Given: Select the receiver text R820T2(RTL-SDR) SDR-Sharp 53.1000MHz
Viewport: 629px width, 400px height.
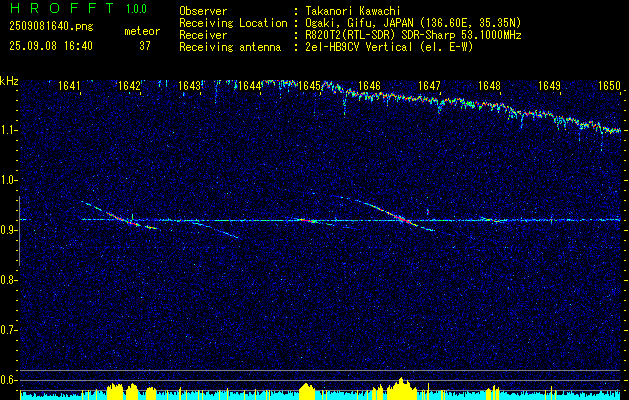Looking at the screenshot, I should pos(414,35).
